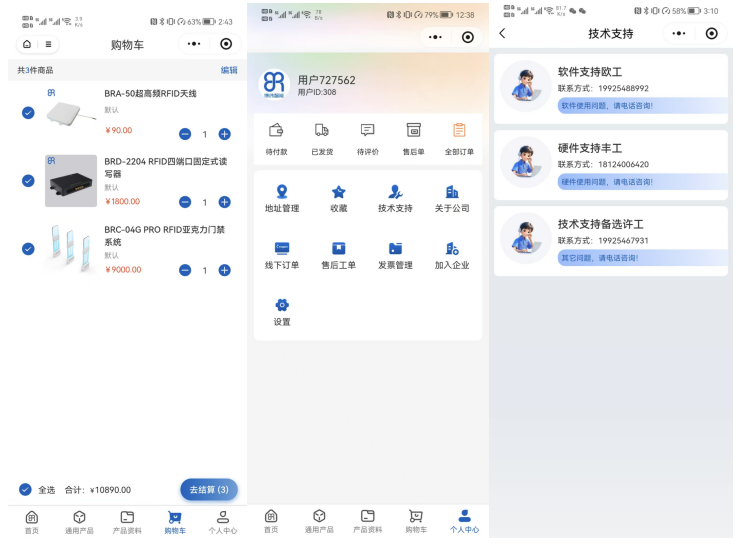Tap 硬件使用问题，请电话咨询 banner
Viewport: 742px width, 558px height.
(x=643, y=182)
